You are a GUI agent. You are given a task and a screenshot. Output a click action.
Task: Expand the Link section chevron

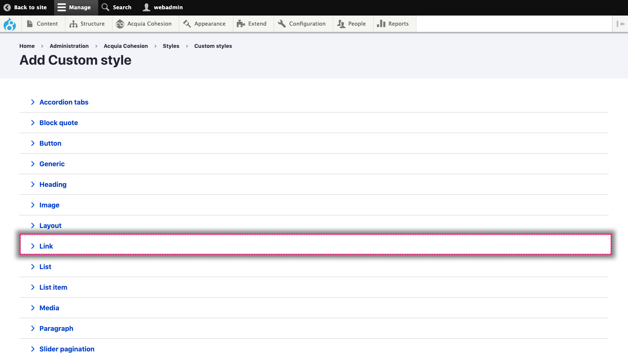(33, 246)
